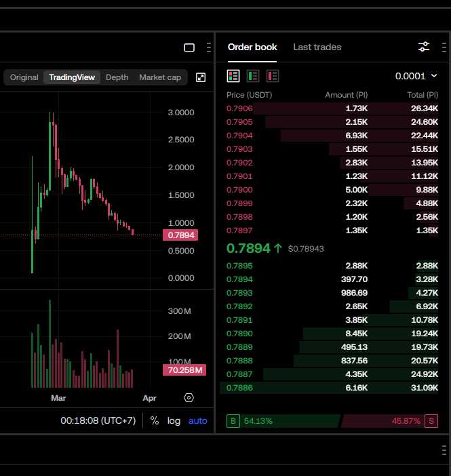Select Market cap chart view
451x476 pixels.
tap(160, 77)
